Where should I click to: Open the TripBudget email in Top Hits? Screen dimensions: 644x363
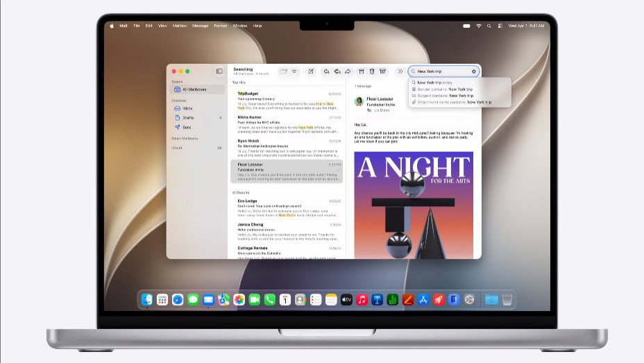[x=287, y=101]
